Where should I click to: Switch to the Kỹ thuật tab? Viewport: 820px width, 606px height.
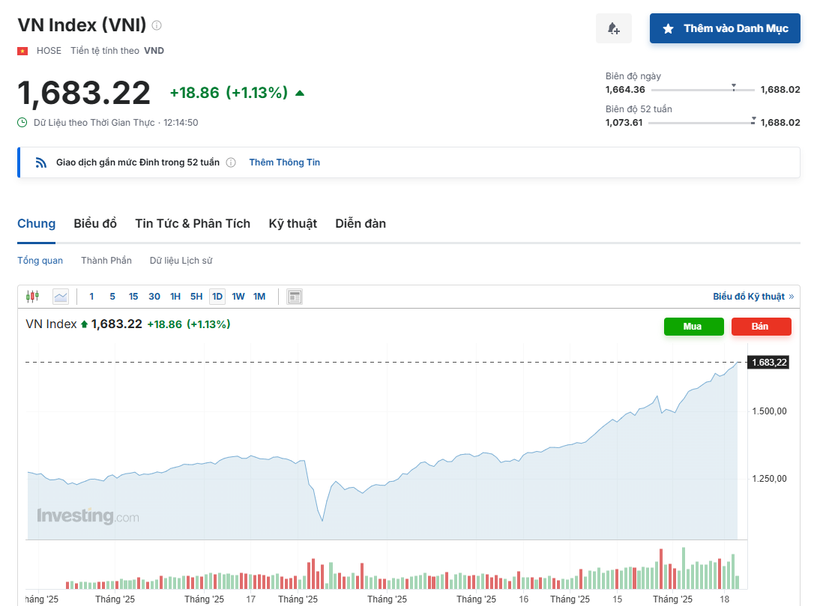(x=292, y=223)
